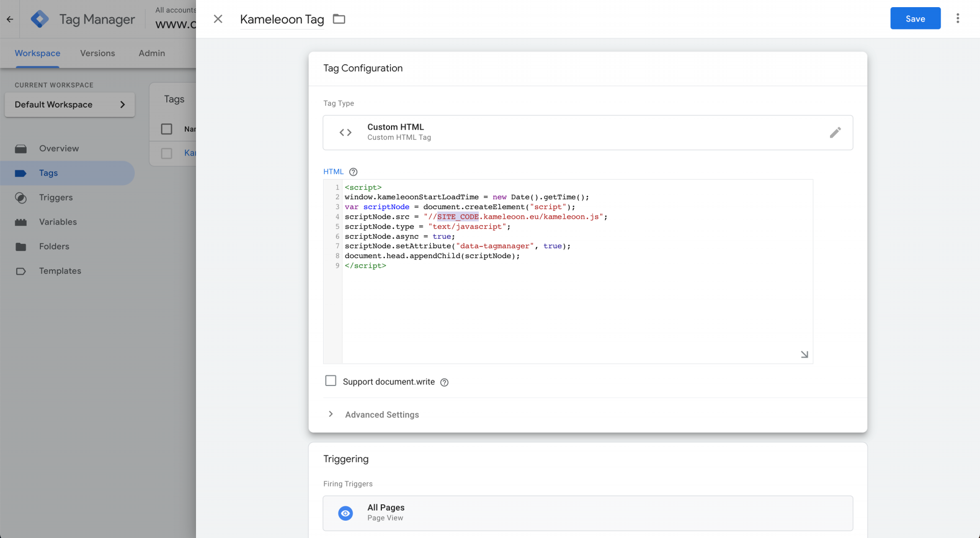Viewport: 980px width, 538px height.
Task: Click the Tag Manager logo
Action: 39,19
